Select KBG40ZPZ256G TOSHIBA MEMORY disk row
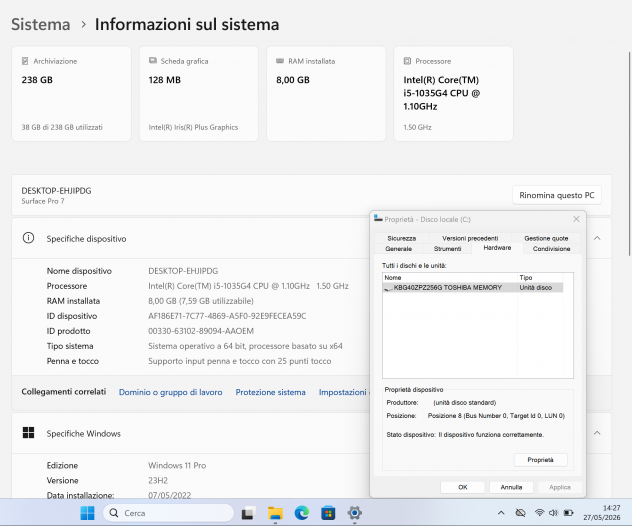 tap(473, 287)
